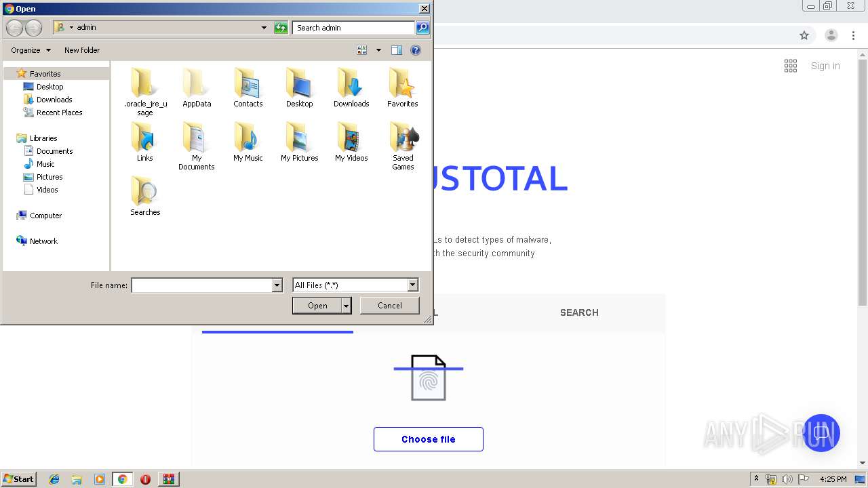This screenshot has width=868, height=488.
Task: Select the Downloads folder in file list
Action: pyautogui.click(x=351, y=88)
